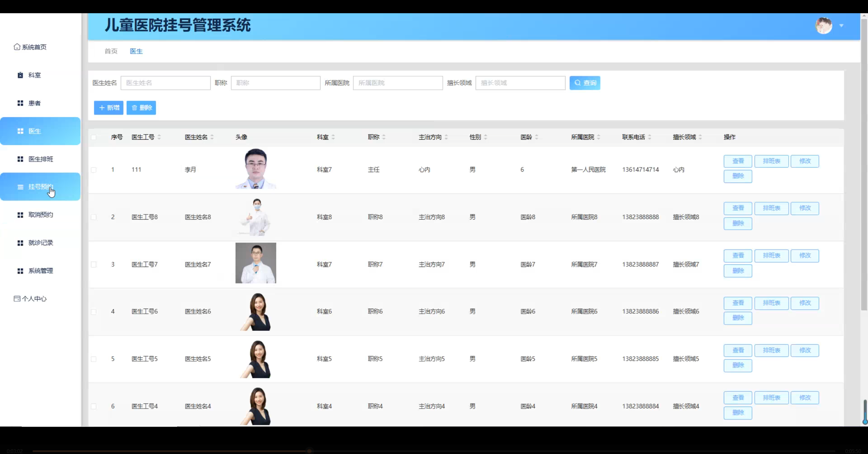Open the user avatar dropdown menu
868x454 pixels.
tap(824, 26)
